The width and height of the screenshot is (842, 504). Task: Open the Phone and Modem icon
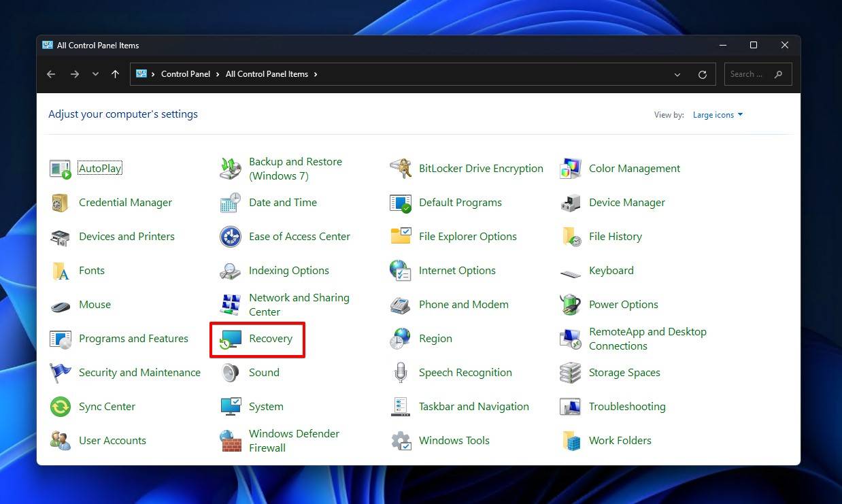click(401, 305)
